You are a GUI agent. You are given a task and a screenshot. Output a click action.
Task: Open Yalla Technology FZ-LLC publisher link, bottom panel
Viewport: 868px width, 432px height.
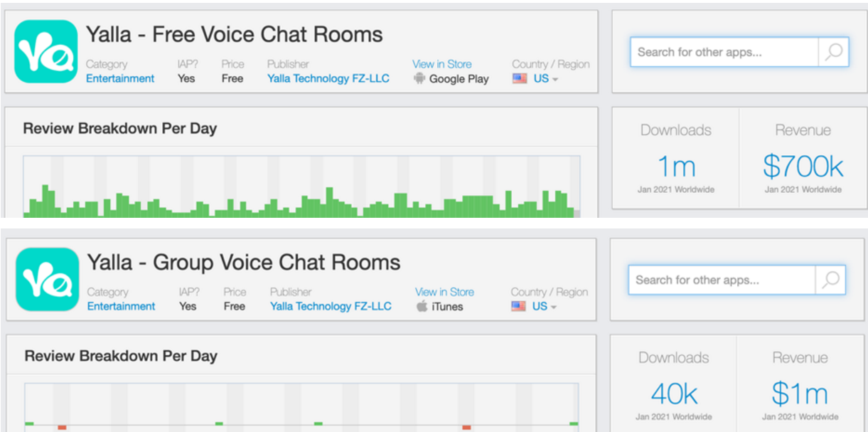coord(331,307)
